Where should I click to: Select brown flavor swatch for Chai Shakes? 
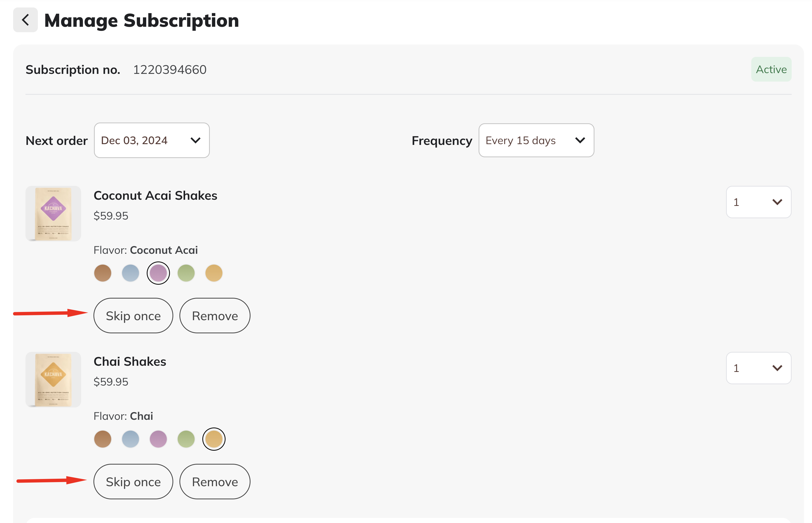102,439
